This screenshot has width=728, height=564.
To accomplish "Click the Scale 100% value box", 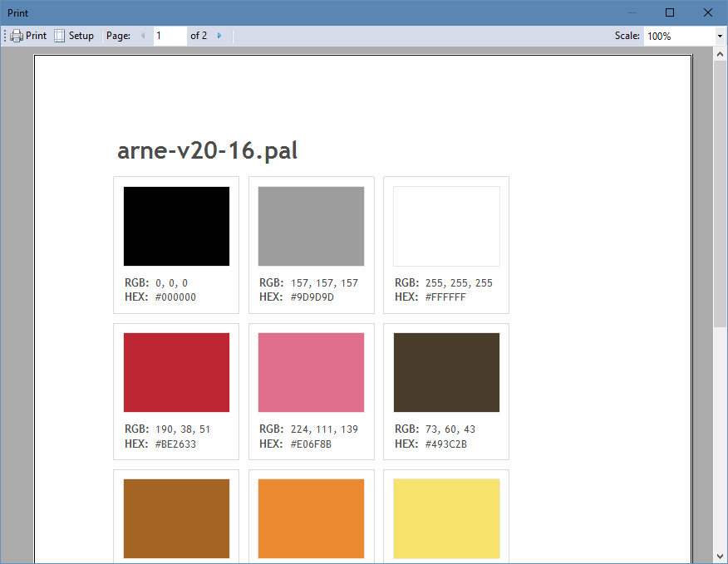I will click(679, 37).
